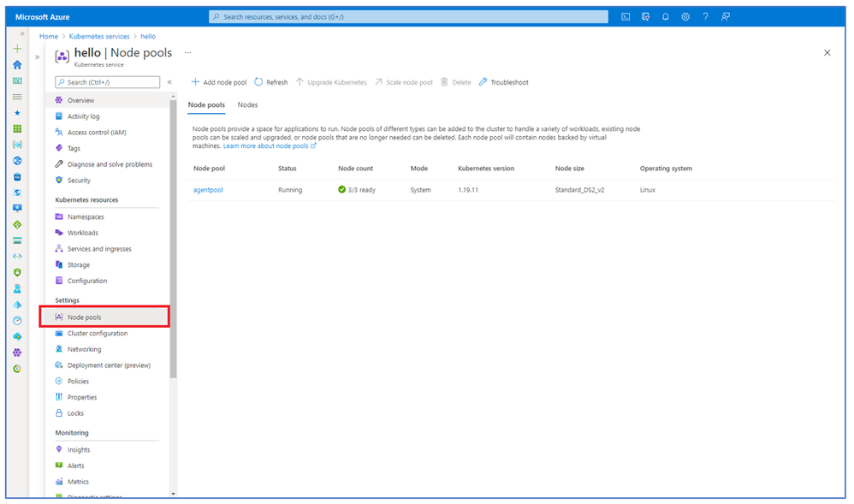The height and width of the screenshot is (504, 854).
Task: Open the ellipsis more options next to title
Action: click(188, 53)
